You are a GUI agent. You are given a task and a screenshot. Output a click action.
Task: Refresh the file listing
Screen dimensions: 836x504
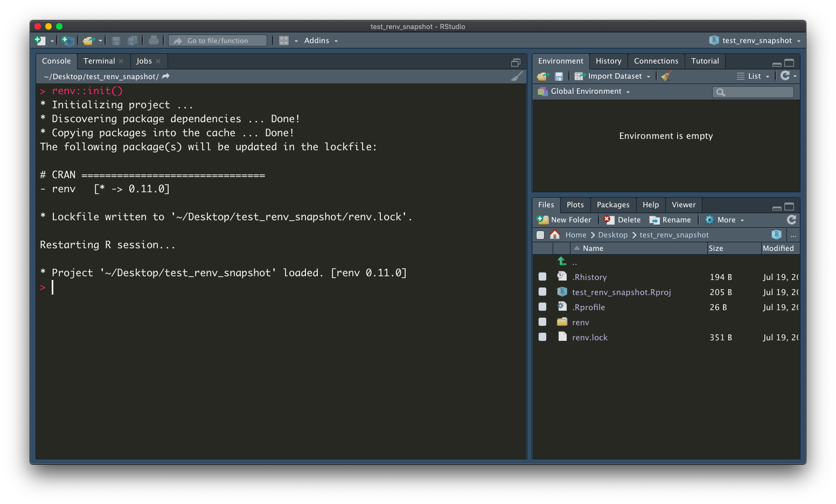click(791, 220)
